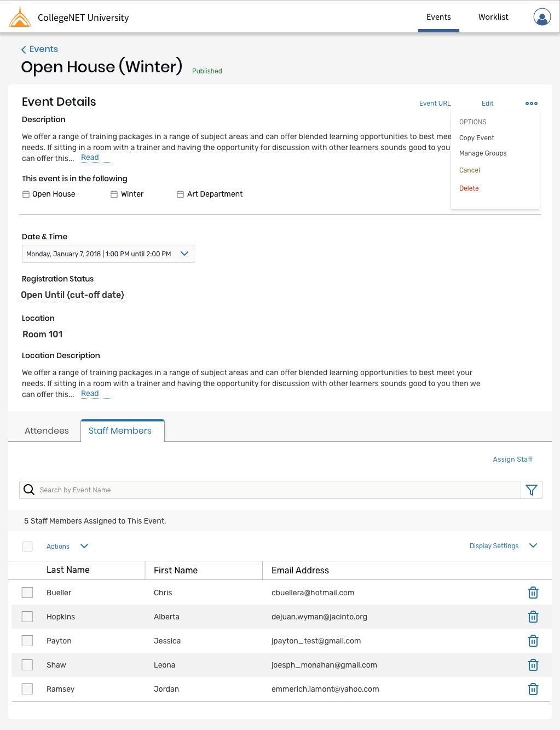Viewport: 560px width, 730px height.
Task: Go back to Events list link
Action: [x=44, y=49]
